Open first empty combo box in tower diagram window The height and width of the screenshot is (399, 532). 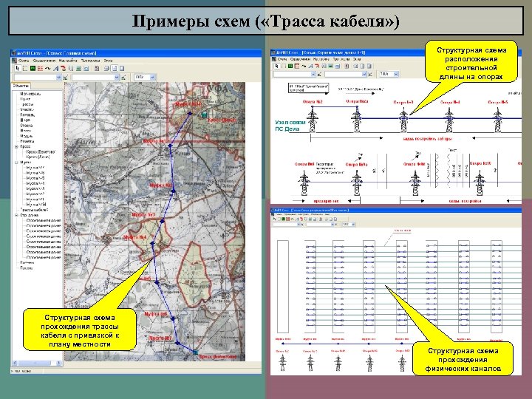click(x=295, y=74)
